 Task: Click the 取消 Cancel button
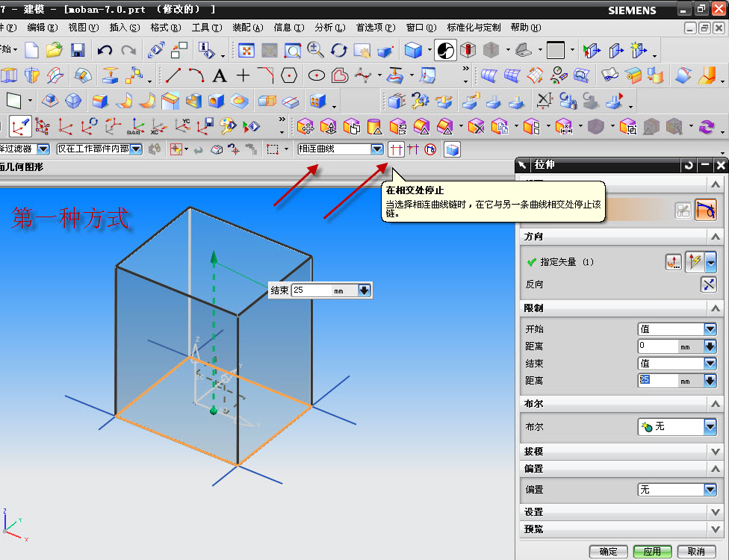696,552
